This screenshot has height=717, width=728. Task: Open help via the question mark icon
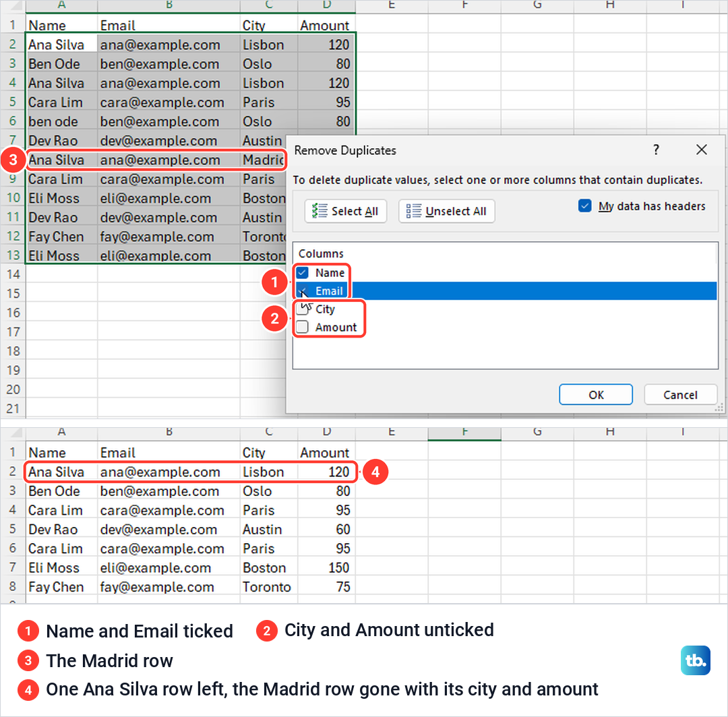point(656,150)
